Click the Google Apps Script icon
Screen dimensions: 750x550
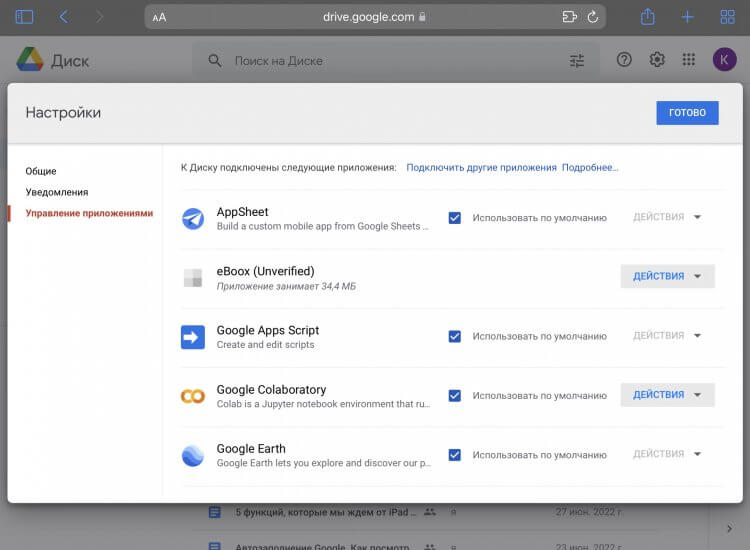[x=193, y=337]
